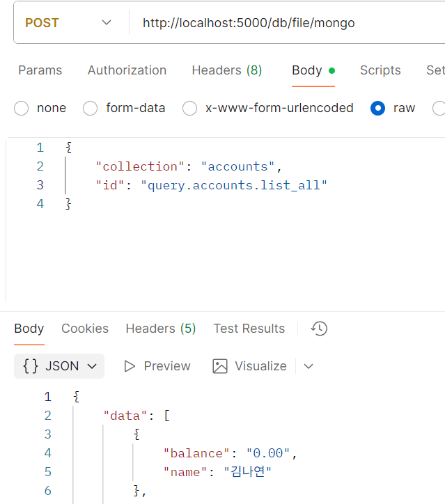Click the curly braces JSON format icon
Image resolution: width=445 pixels, height=504 pixels.
tap(31, 366)
